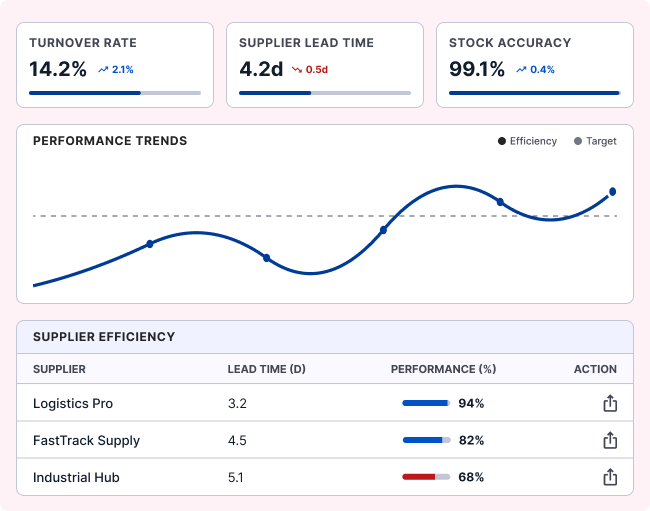The image size is (650, 511).
Task: Click the Turnover Rate progress bar
Action: (x=115, y=93)
